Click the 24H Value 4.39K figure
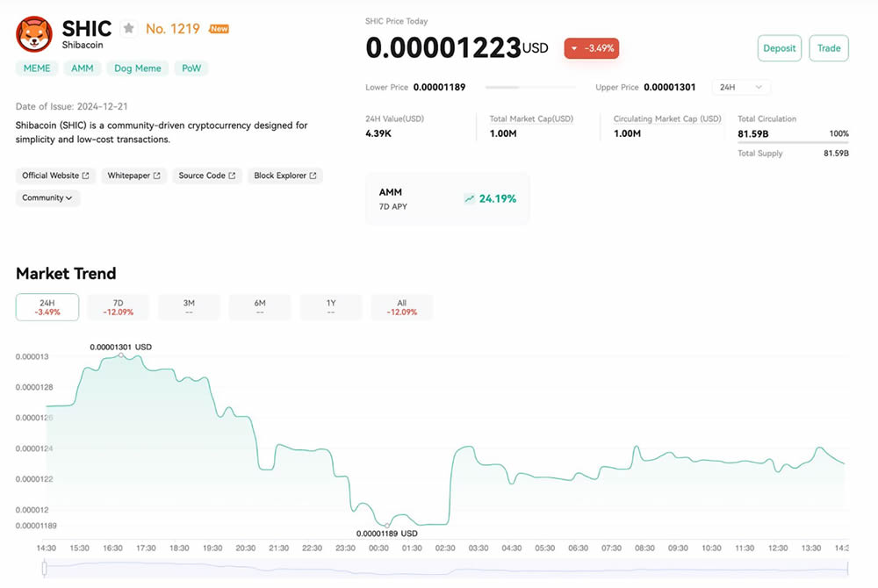The image size is (878, 588). click(x=378, y=133)
